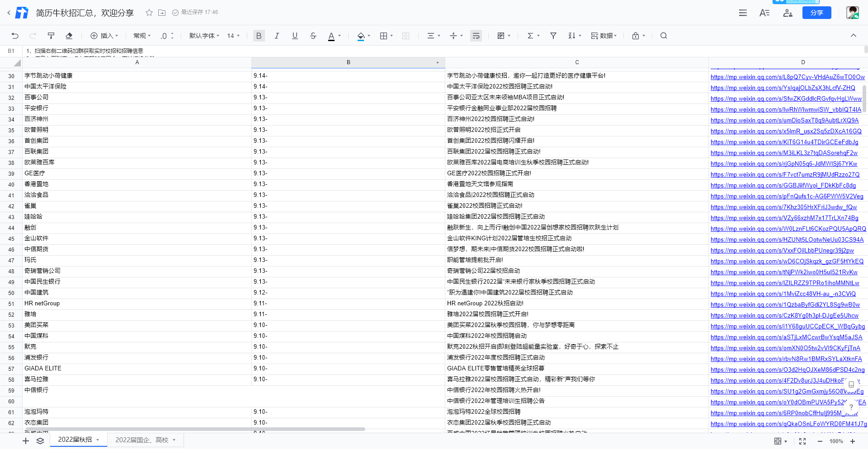This screenshot has height=449, width=868.
Task: Collapse the toolbar with chevron
Action: (x=854, y=36)
